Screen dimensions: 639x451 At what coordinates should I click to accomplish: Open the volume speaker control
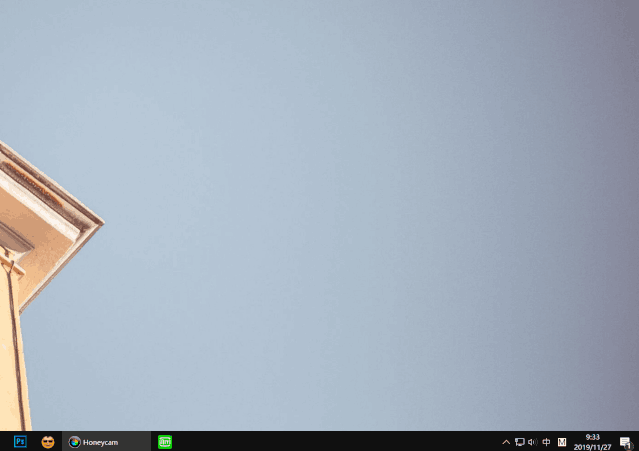(x=533, y=442)
